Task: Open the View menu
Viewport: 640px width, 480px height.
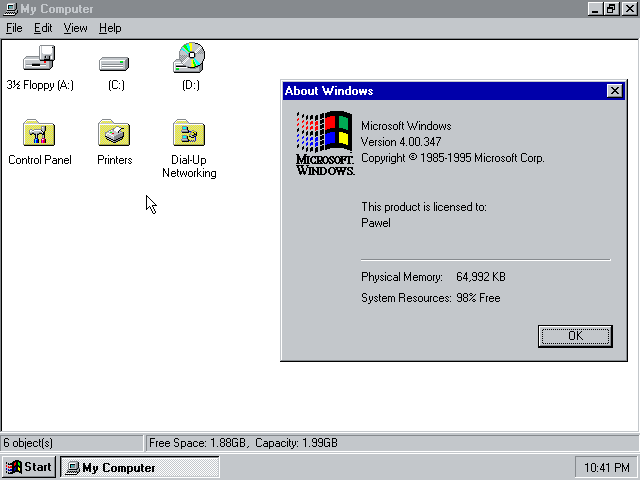Action: coord(76,28)
